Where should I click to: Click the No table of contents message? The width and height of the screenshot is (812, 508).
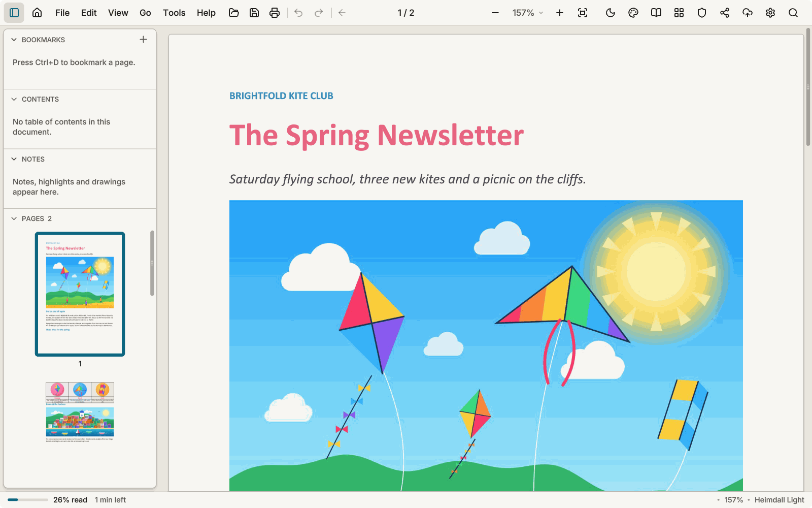click(x=61, y=127)
